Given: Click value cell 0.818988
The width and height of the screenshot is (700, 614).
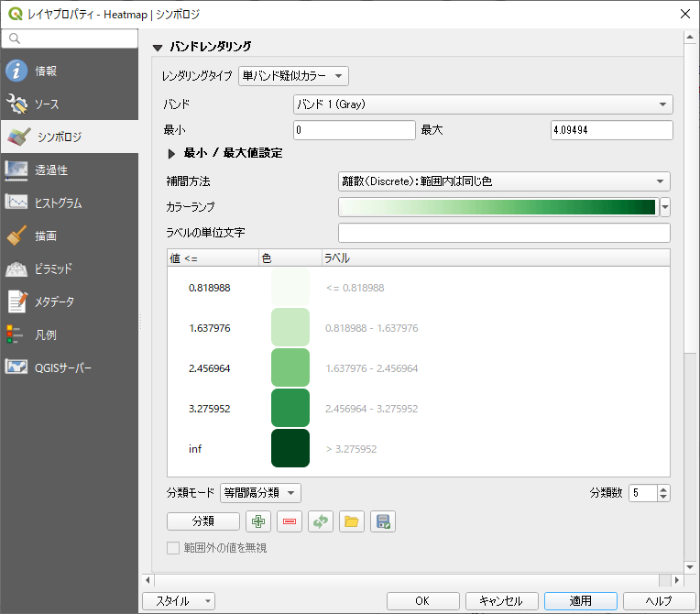Looking at the screenshot, I should [x=210, y=288].
